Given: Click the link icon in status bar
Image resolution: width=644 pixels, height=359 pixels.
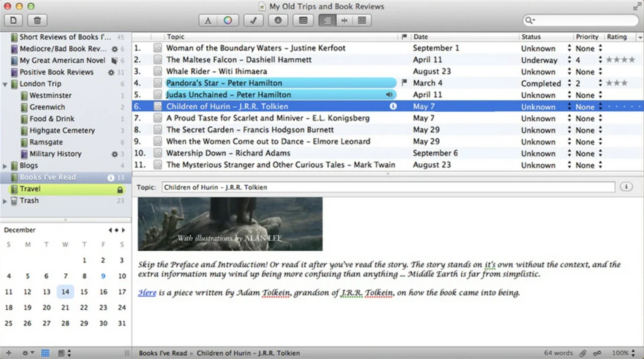Looking at the screenshot, I should pos(597,353).
